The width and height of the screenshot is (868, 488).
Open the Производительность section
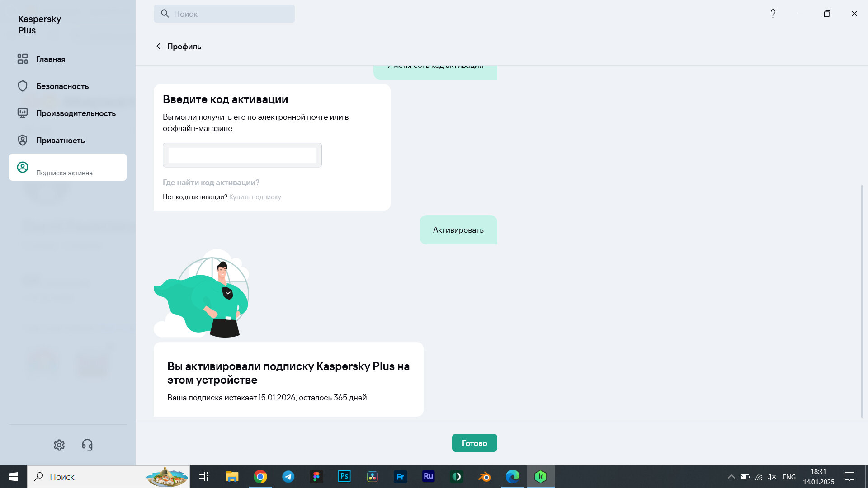pyautogui.click(x=76, y=113)
